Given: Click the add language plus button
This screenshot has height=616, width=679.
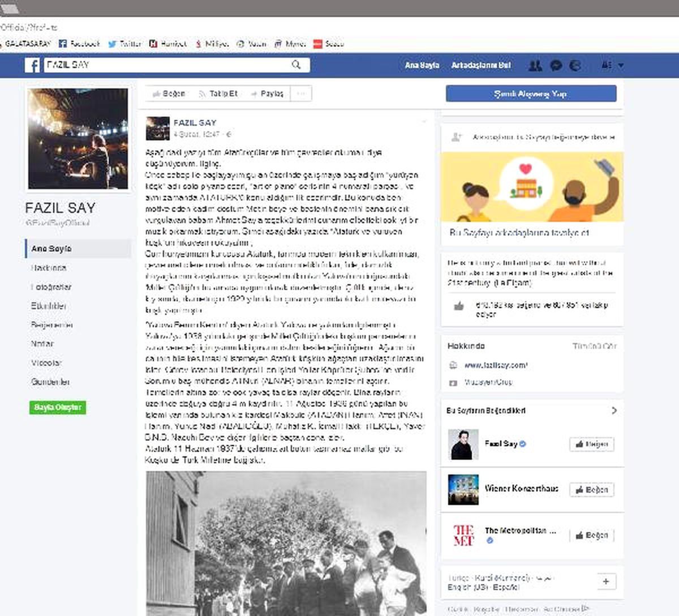Looking at the screenshot, I should point(605,581).
